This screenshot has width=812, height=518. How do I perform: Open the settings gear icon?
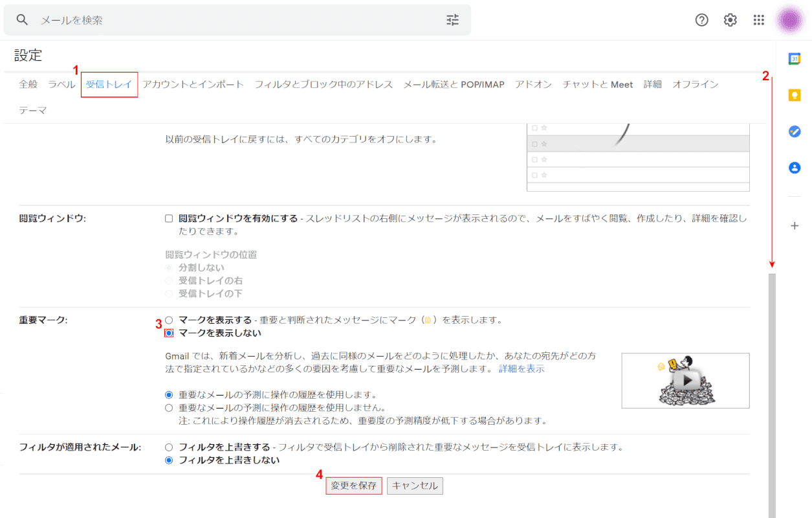tap(730, 20)
